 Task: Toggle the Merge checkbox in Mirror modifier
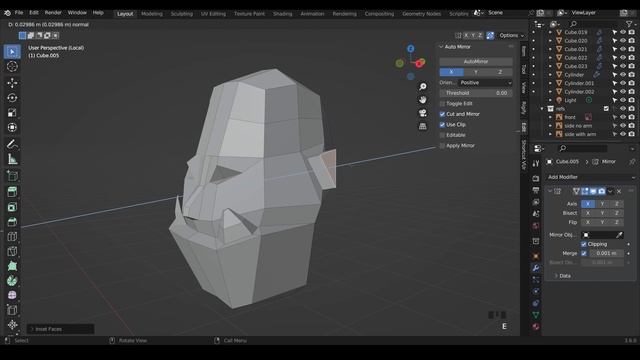pyautogui.click(x=584, y=253)
